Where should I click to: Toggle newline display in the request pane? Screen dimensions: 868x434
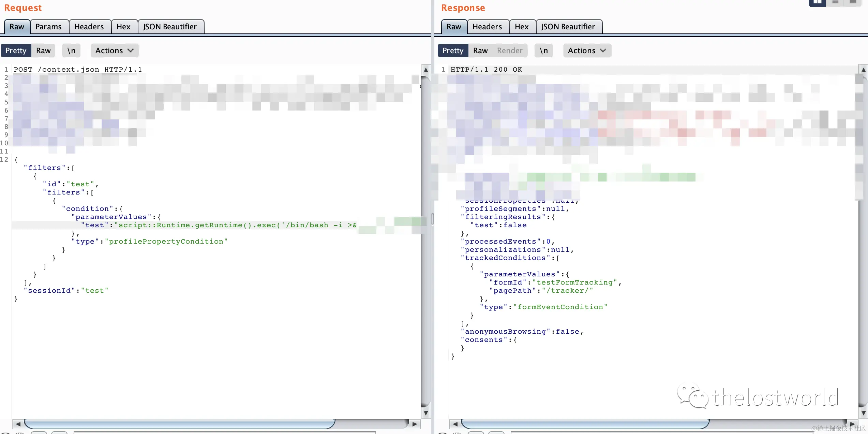pyautogui.click(x=71, y=50)
